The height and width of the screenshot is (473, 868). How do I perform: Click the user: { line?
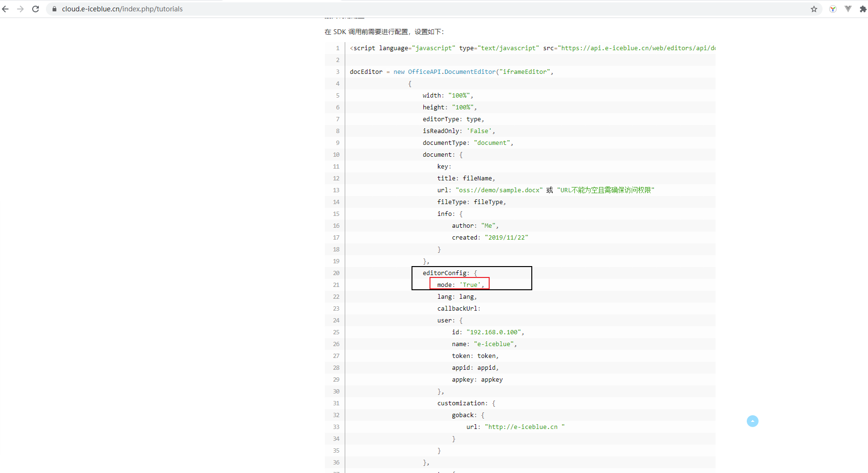tap(450, 321)
